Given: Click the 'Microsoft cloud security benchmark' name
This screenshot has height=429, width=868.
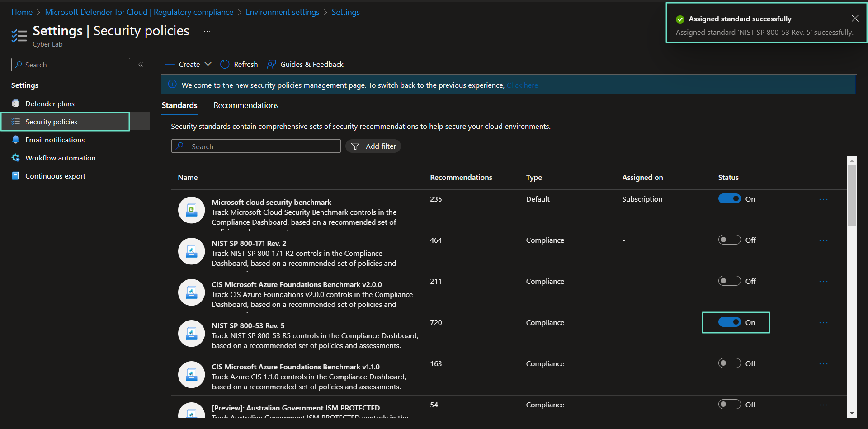Looking at the screenshot, I should coord(271,202).
